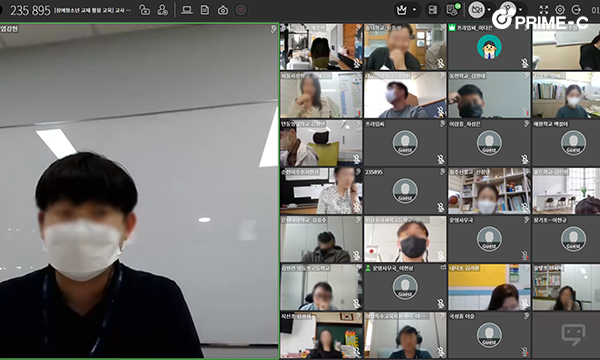This screenshot has width=600, height=360.
Task: Toggle the muted microphone button
Action: (508, 9)
